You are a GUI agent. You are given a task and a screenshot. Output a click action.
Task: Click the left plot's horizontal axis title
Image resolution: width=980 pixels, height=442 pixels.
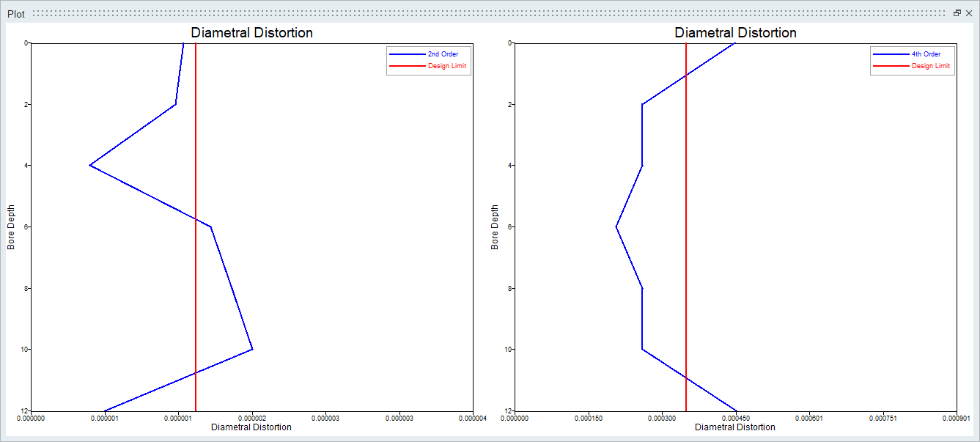[x=251, y=427]
